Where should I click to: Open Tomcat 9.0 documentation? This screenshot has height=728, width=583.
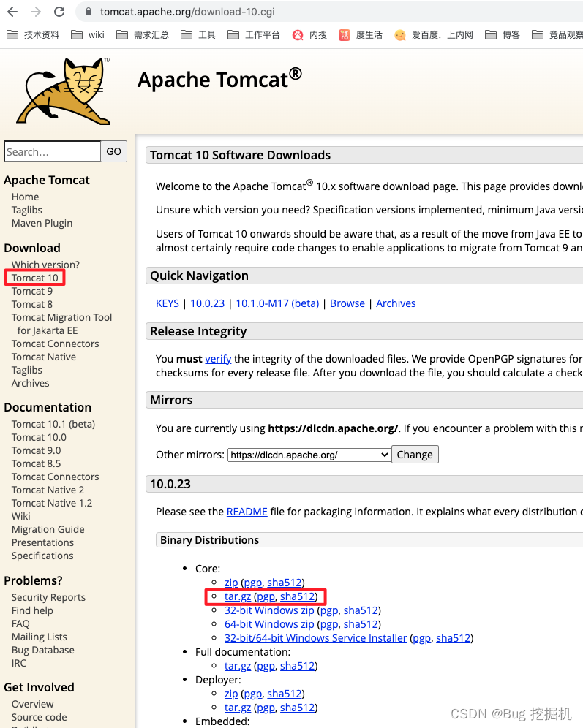tap(37, 450)
